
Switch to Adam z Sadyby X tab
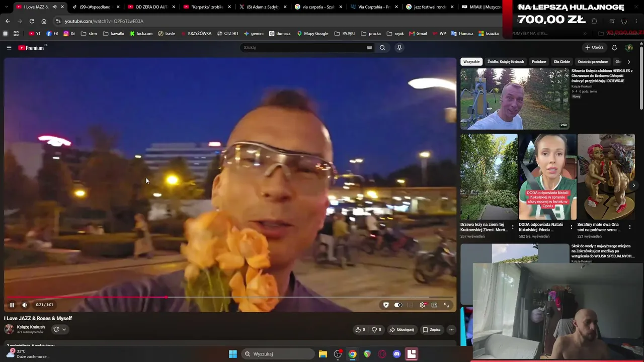coord(262,7)
